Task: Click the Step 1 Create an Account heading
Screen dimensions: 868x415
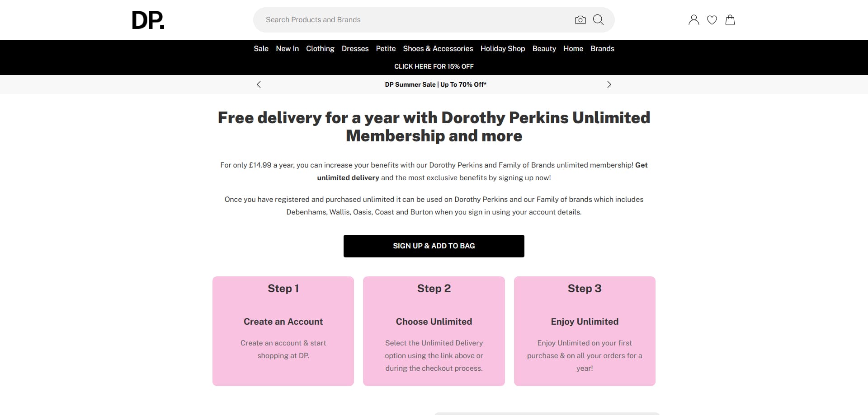Action: pos(283,322)
